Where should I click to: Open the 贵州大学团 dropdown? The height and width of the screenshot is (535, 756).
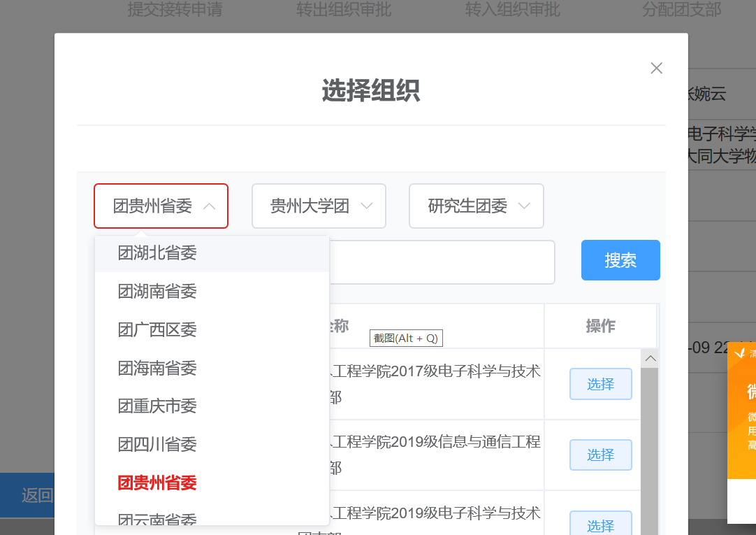(319, 206)
